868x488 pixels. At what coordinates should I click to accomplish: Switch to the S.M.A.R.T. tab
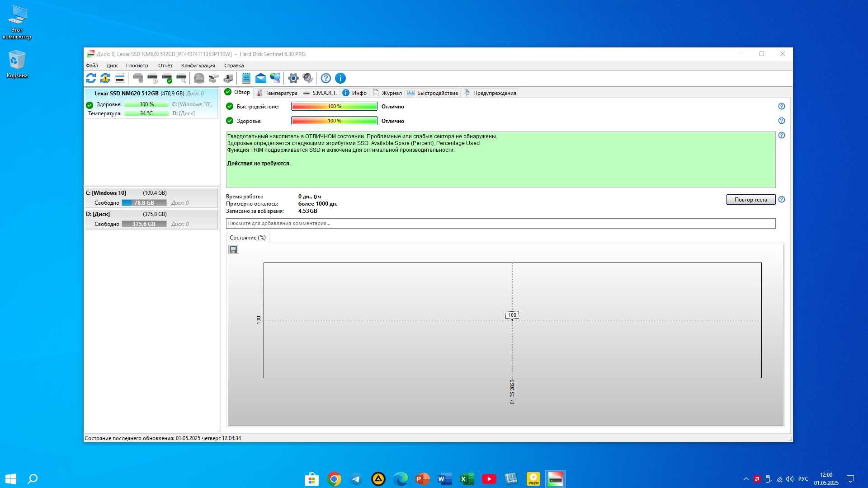tap(320, 93)
